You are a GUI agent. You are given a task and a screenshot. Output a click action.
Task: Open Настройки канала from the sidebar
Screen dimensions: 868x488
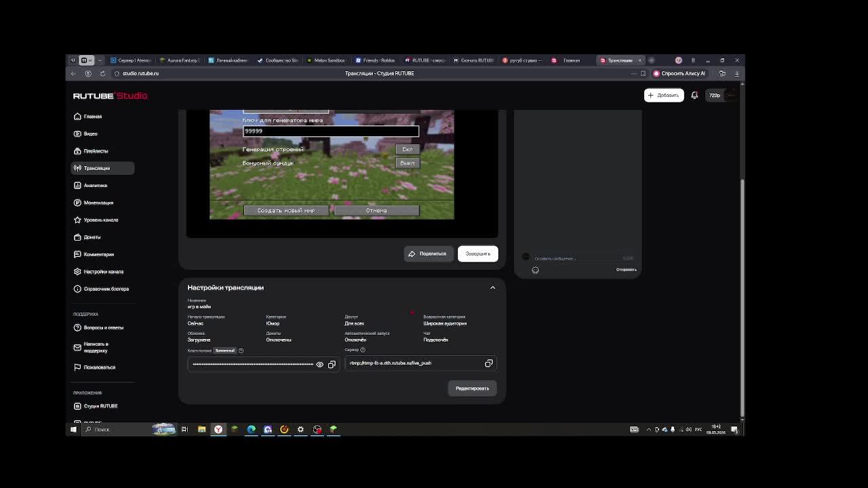(x=103, y=272)
